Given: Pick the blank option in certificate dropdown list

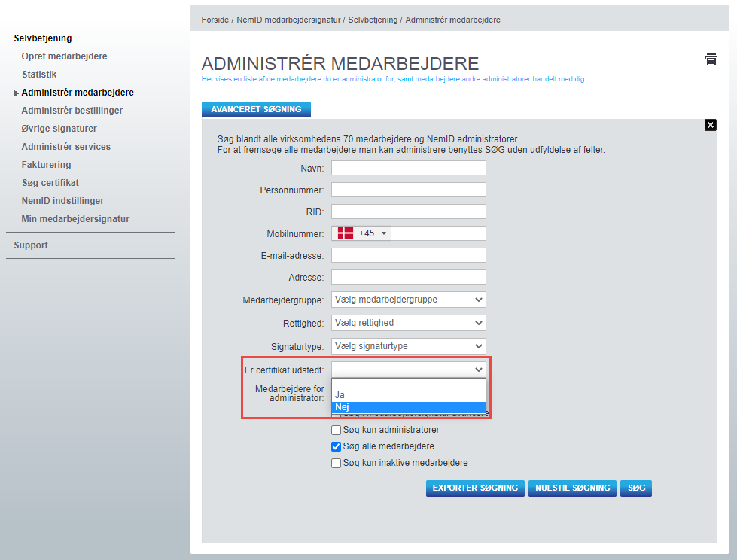Looking at the screenshot, I should pos(409,385).
